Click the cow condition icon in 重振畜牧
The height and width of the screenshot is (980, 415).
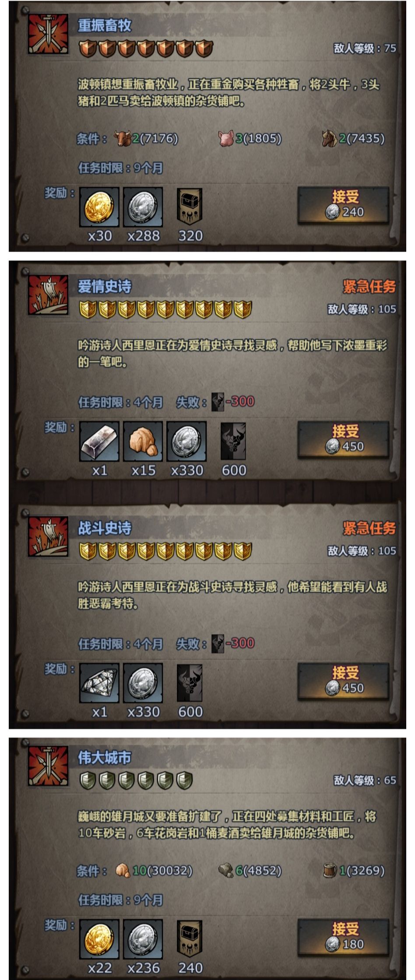122,138
